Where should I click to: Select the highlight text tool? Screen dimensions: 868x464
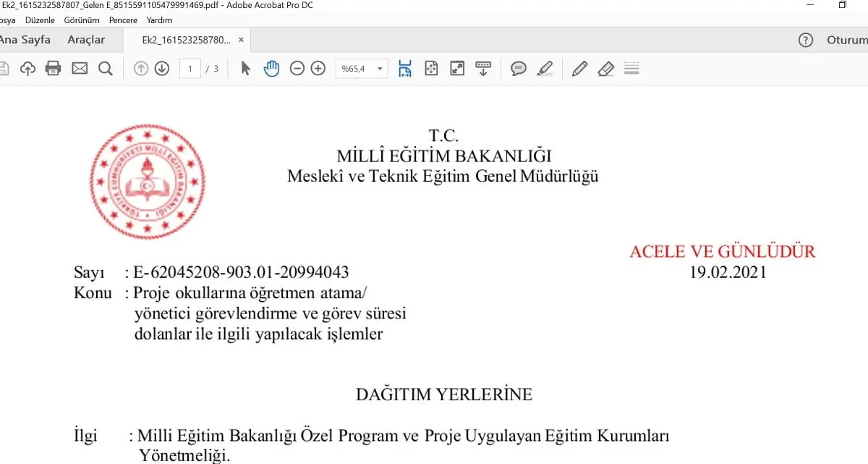(545, 69)
